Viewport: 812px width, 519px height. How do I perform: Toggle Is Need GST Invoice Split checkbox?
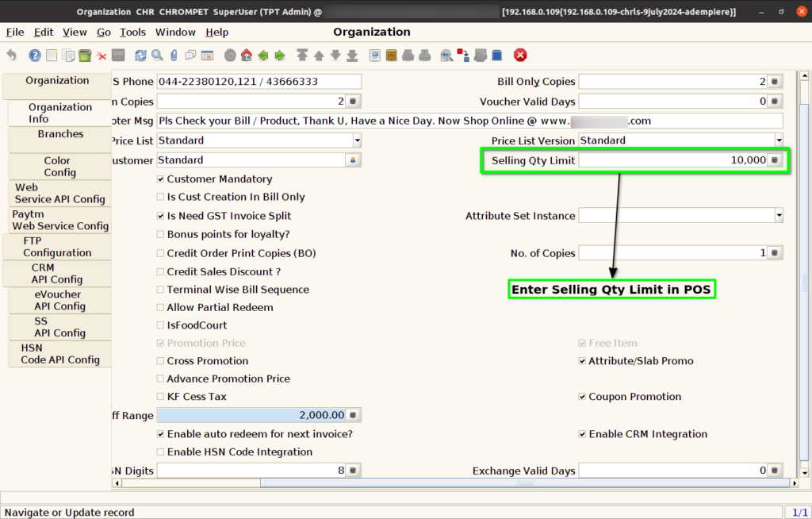click(160, 216)
